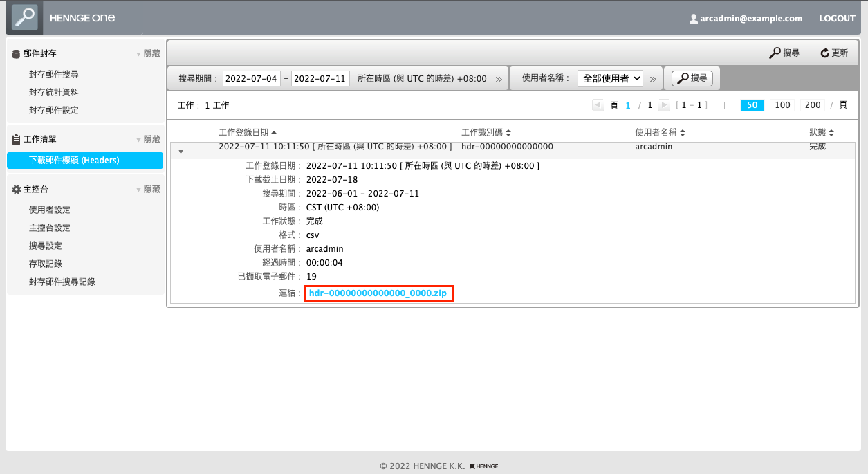Screen dimensions: 868x474
Task: Sort by 使用者名稱 column header
Action: pos(660,132)
